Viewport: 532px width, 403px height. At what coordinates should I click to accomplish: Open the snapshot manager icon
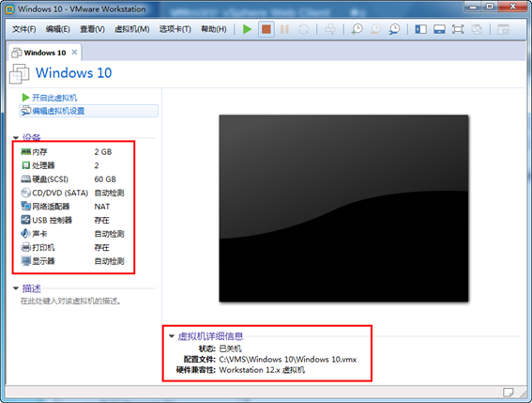[394, 29]
